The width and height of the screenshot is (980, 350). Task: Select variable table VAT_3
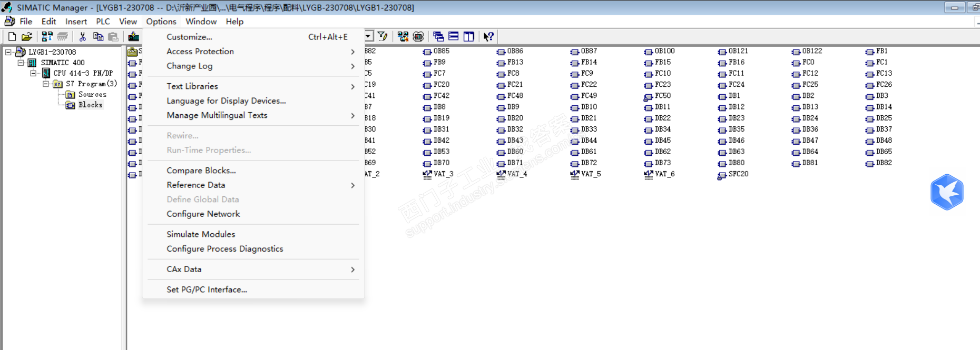[438, 174]
